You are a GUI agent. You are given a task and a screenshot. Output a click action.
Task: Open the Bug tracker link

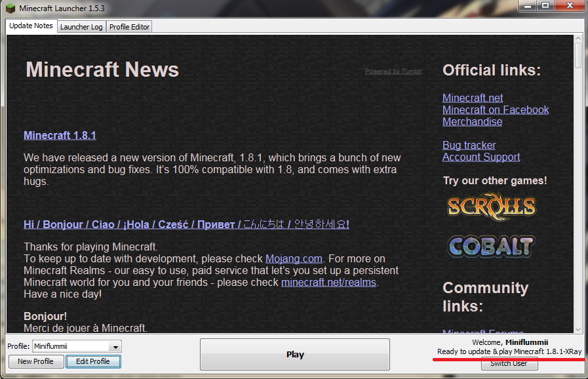(469, 145)
